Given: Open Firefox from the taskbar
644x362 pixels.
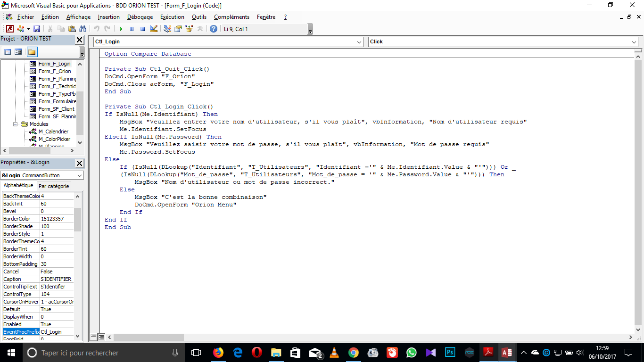Looking at the screenshot, I should point(218,353).
